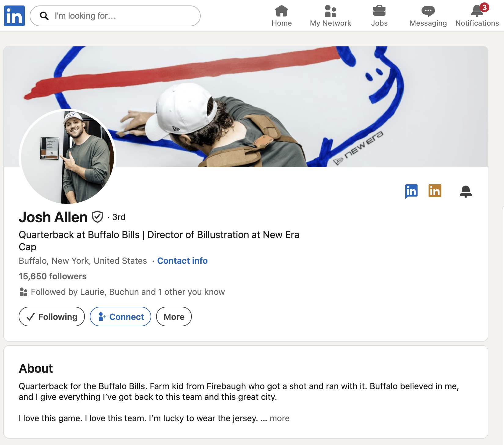
Task: Open the Home icon in the navigation
Action: coord(282,11)
